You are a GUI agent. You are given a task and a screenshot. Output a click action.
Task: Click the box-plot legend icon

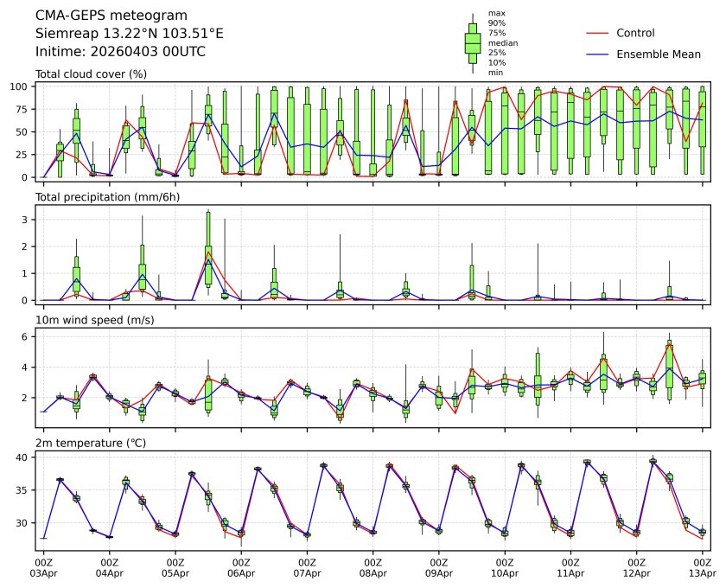tap(472, 43)
